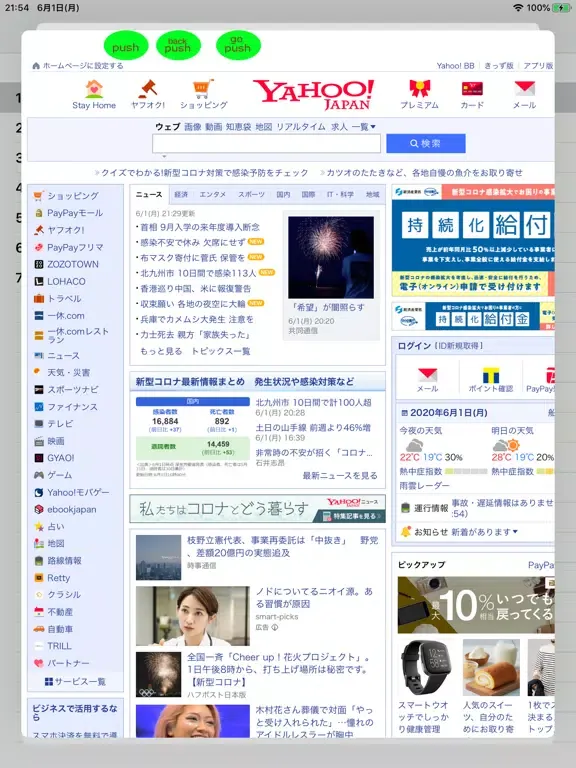
Task: Click the Yahoo! JAPAN logo
Action: click(313, 95)
